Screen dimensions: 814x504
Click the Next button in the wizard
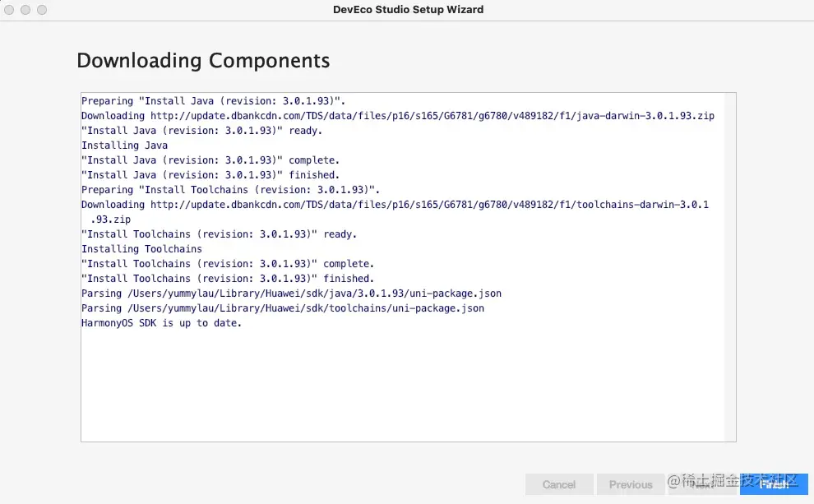click(702, 484)
